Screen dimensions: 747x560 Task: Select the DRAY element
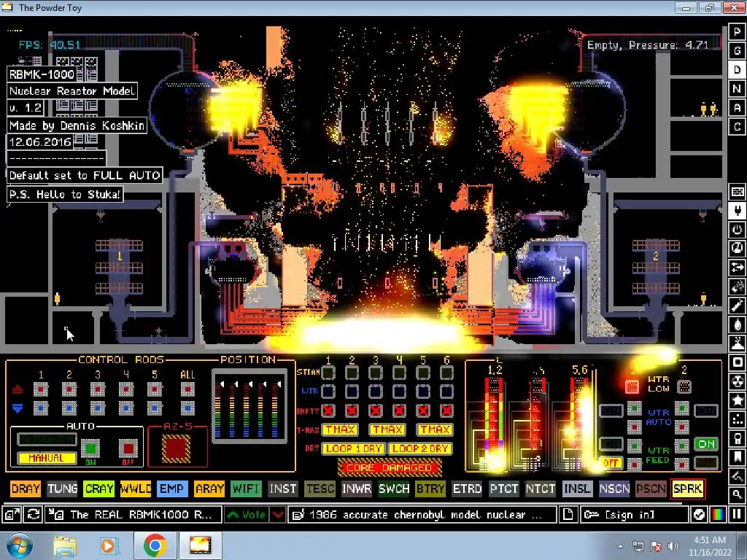(26, 489)
